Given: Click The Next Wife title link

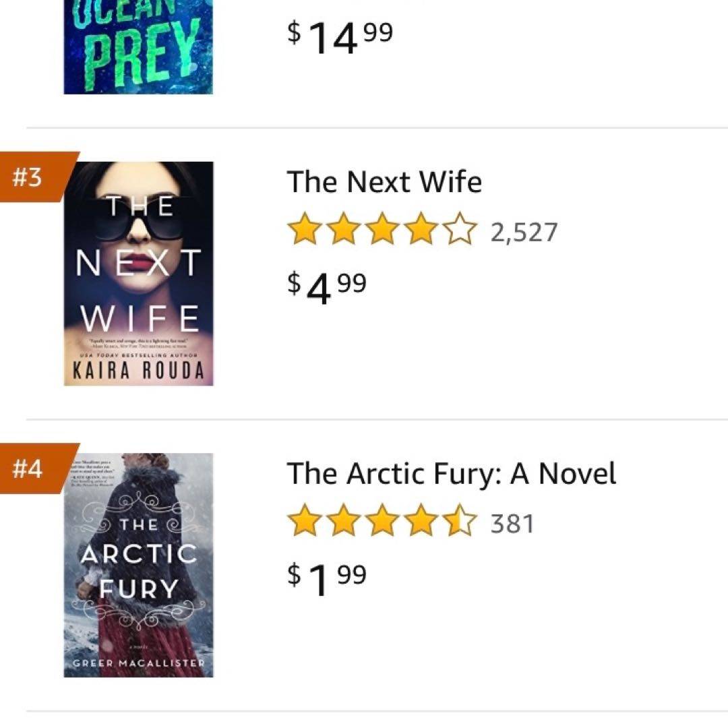Looking at the screenshot, I should coord(384,183).
